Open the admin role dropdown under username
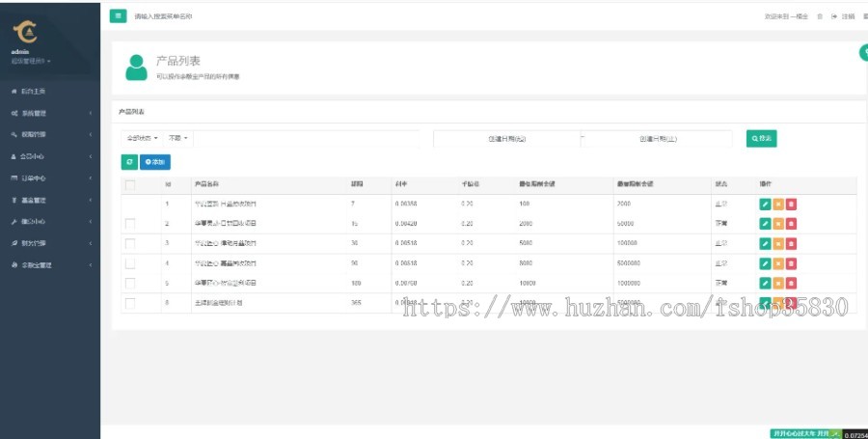Screen dimensions: 868x439 (31, 61)
